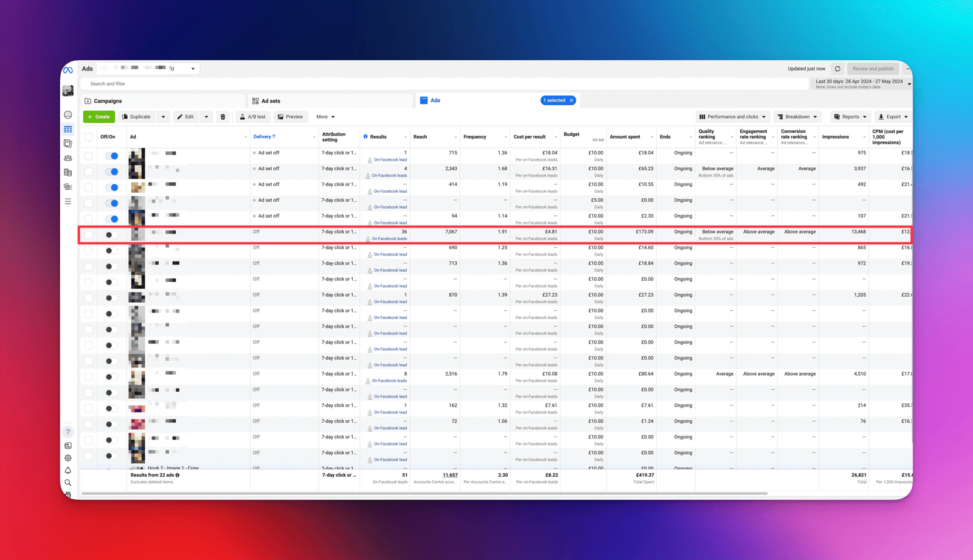Click the Meta logo icon

pyautogui.click(x=68, y=70)
